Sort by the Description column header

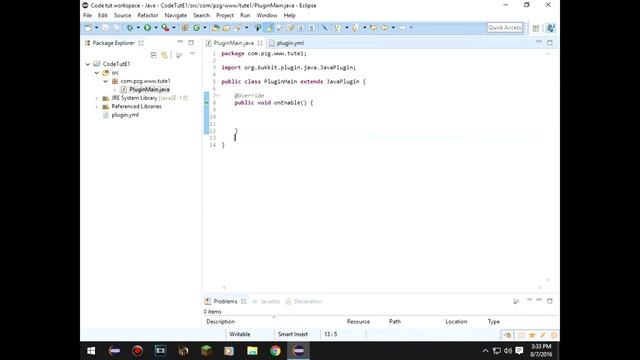point(220,322)
